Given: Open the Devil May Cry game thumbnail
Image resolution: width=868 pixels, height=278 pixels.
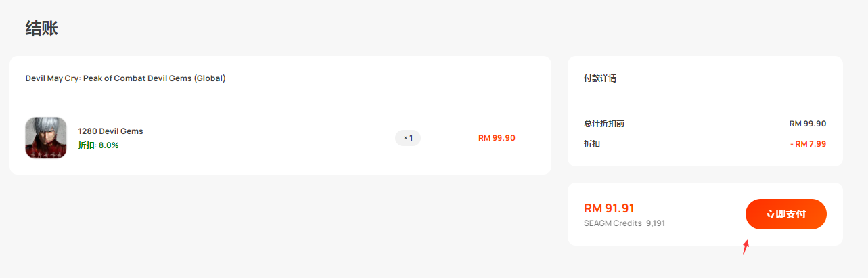Looking at the screenshot, I should point(46,138).
